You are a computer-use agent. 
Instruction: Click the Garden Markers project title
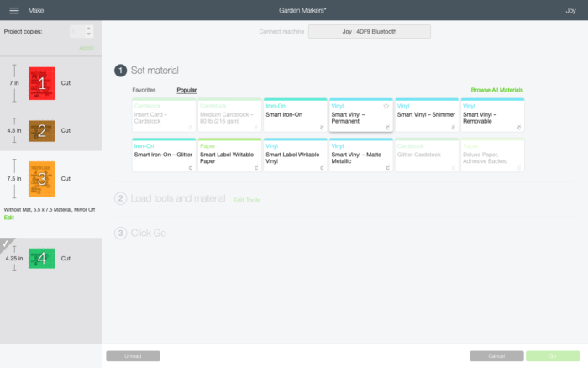tap(302, 11)
